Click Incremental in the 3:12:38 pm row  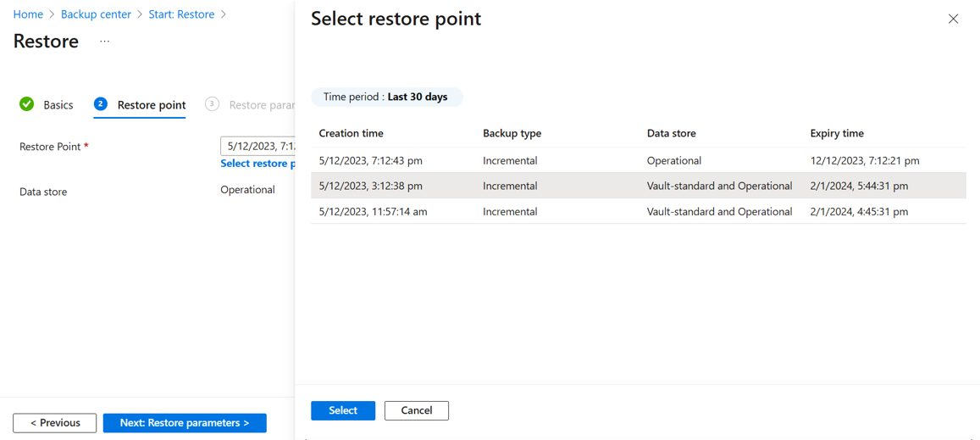510,186
